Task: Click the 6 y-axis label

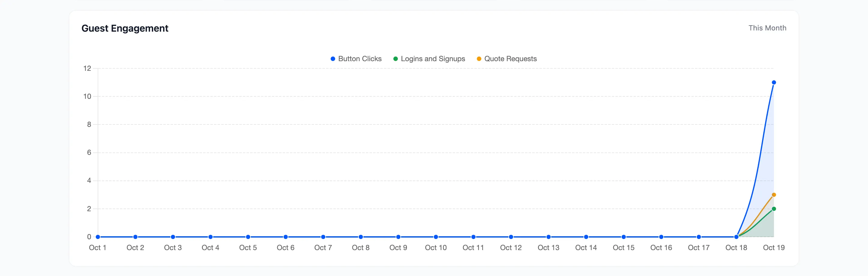Action: tap(89, 153)
